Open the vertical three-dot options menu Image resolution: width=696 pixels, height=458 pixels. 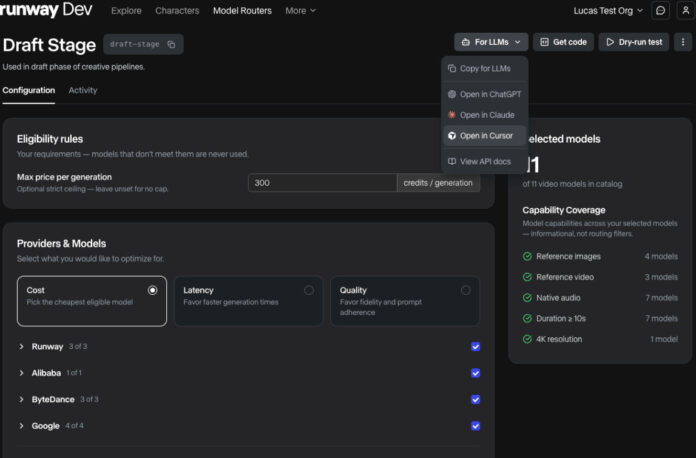[x=683, y=42]
